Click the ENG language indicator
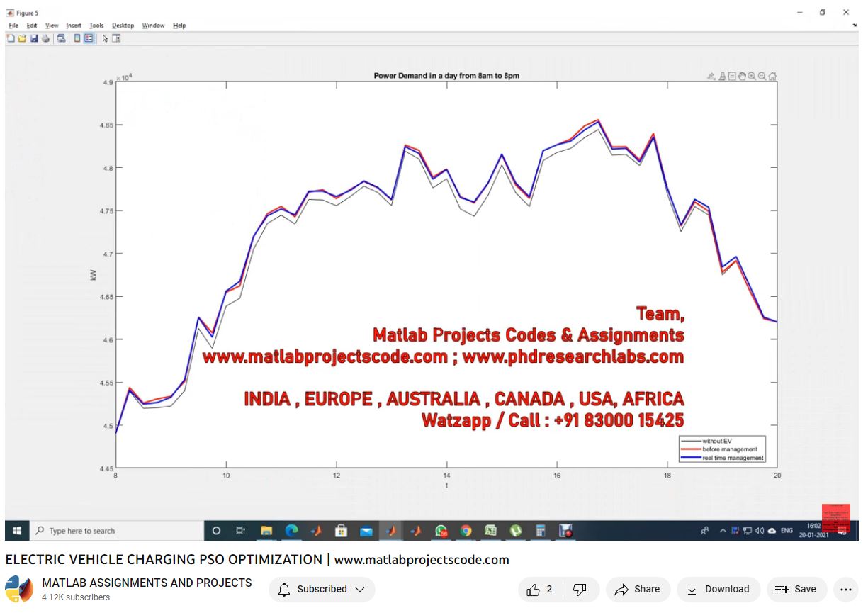 click(x=787, y=530)
